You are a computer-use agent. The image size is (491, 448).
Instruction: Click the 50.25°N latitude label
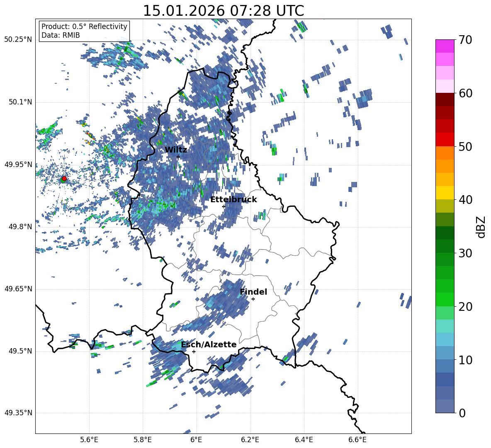[18, 40]
